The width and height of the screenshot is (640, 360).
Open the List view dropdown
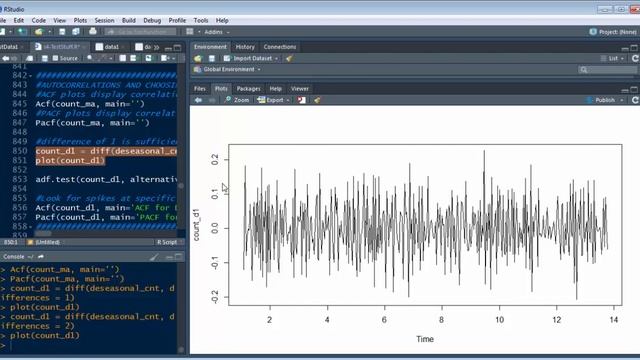(612, 58)
